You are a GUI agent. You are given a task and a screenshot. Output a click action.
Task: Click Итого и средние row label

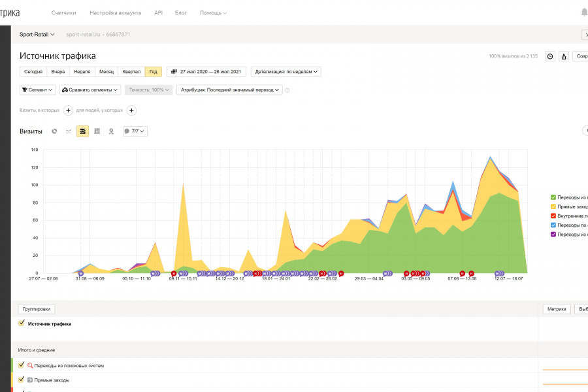click(37, 350)
